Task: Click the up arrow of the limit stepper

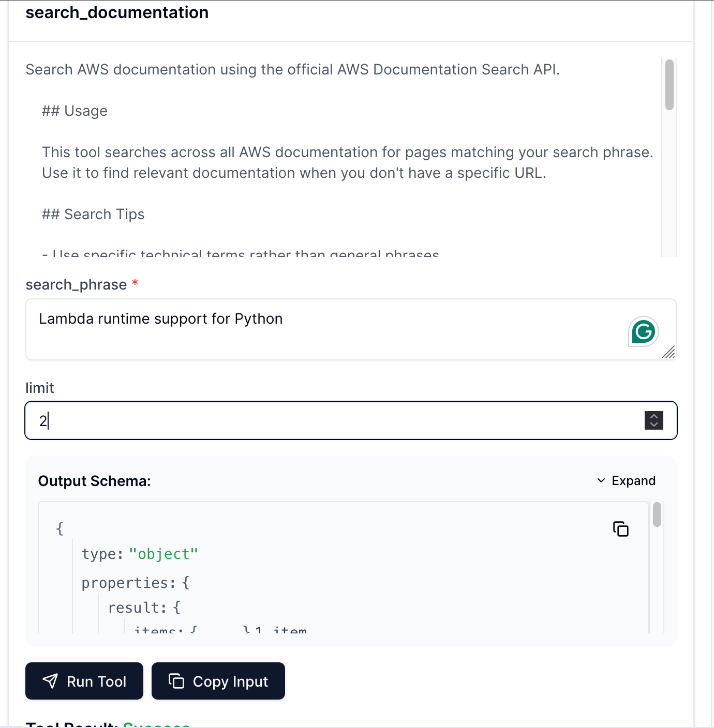Action: [x=653, y=416]
